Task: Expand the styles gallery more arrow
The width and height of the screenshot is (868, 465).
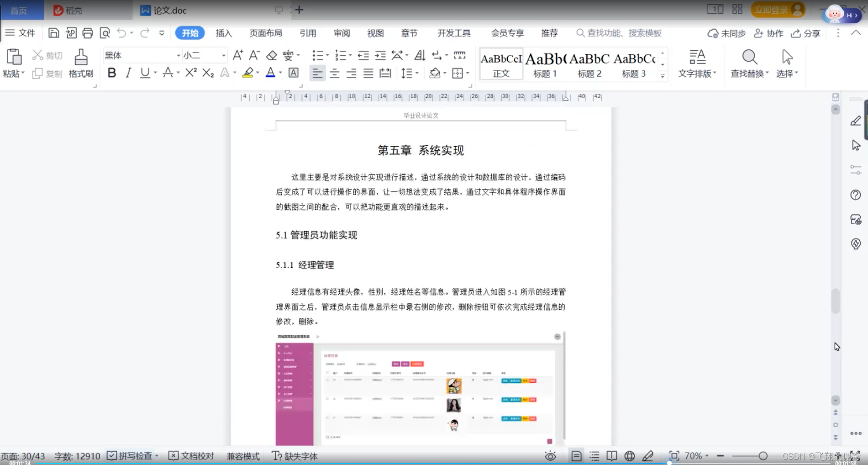Action: (663, 76)
